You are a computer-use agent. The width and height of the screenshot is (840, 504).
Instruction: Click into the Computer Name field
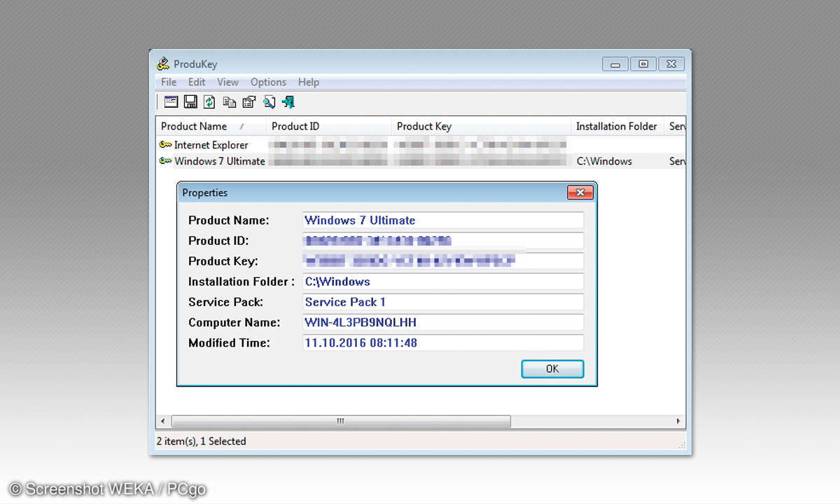(442, 323)
